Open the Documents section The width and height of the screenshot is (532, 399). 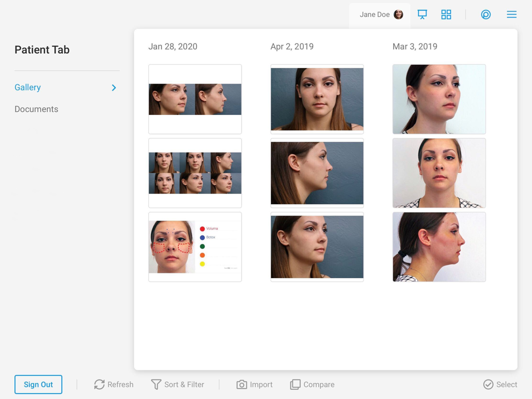point(36,109)
